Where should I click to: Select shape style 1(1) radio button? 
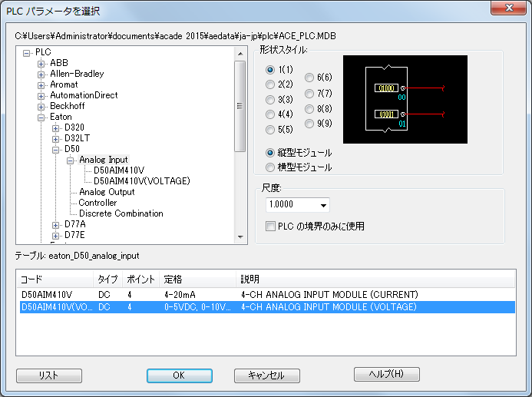point(270,70)
